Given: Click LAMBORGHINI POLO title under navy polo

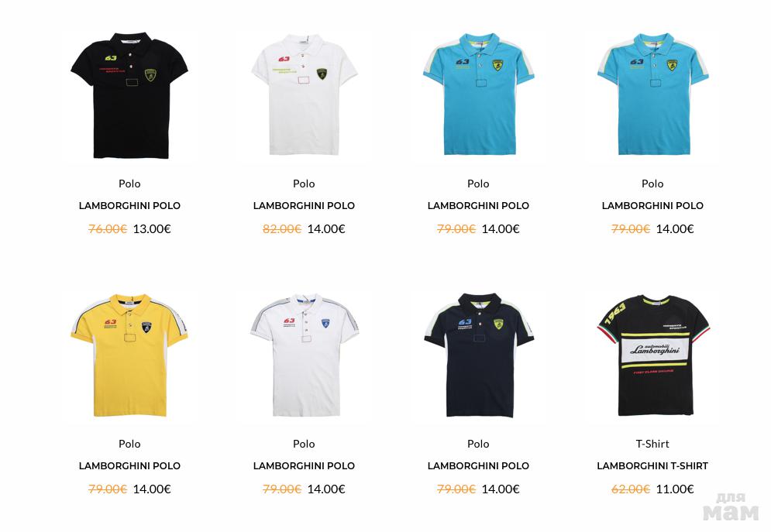Looking at the screenshot, I should pyautogui.click(x=478, y=466).
